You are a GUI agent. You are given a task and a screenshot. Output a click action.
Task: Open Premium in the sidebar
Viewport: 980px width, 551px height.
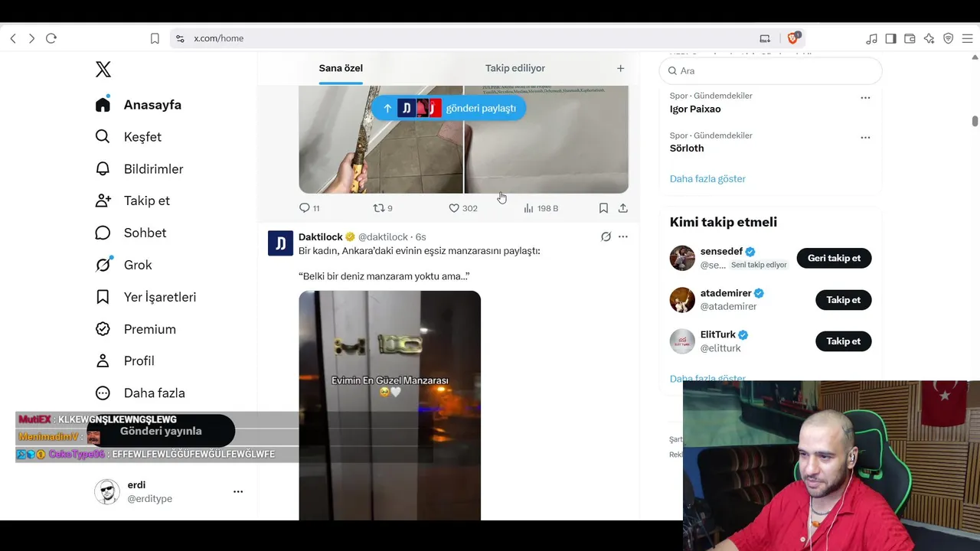pyautogui.click(x=136, y=330)
